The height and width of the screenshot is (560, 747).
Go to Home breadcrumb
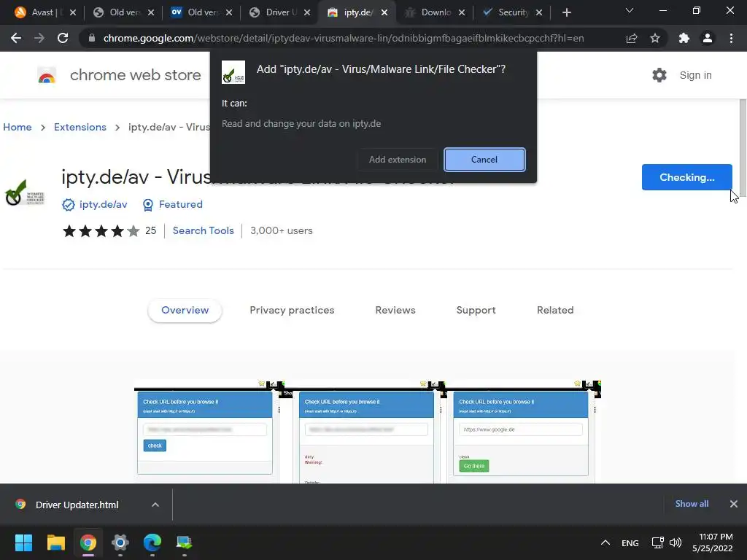18,127
